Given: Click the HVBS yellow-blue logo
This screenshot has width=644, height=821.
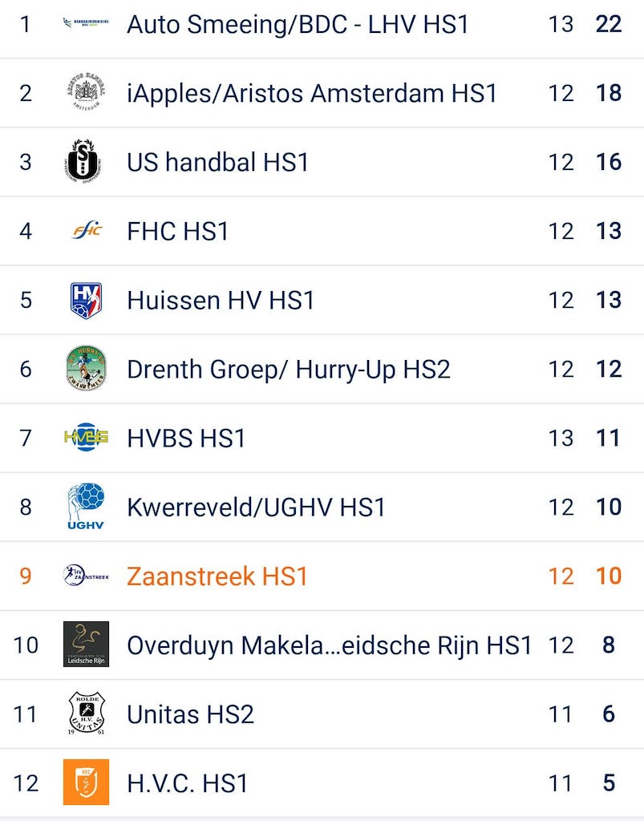Looking at the screenshot, I should pyautogui.click(x=86, y=438).
